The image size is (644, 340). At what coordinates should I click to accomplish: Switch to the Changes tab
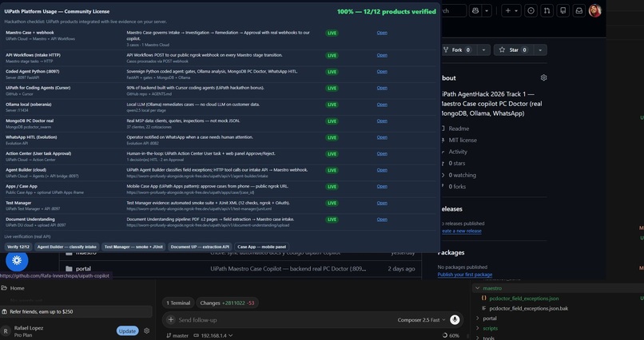tap(227, 302)
